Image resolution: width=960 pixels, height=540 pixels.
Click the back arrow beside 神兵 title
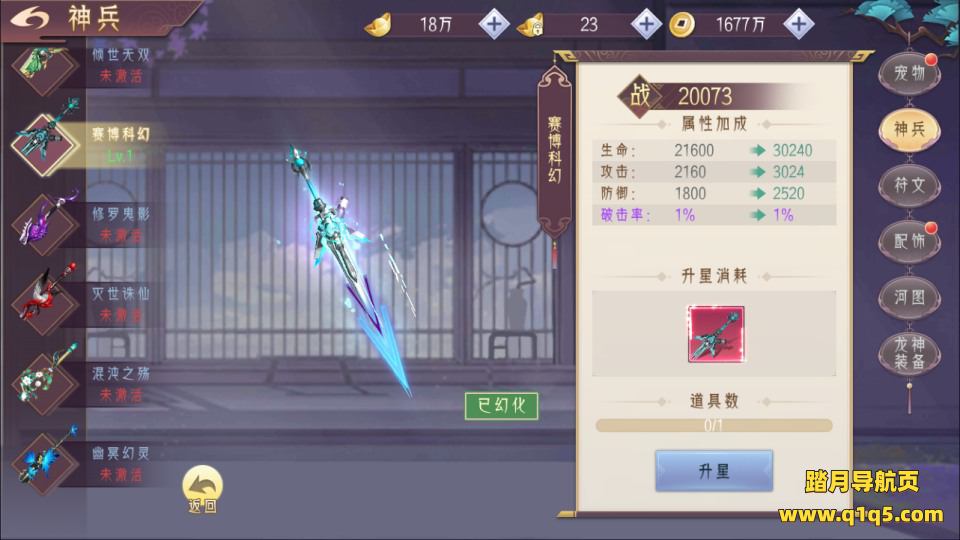coord(29,18)
